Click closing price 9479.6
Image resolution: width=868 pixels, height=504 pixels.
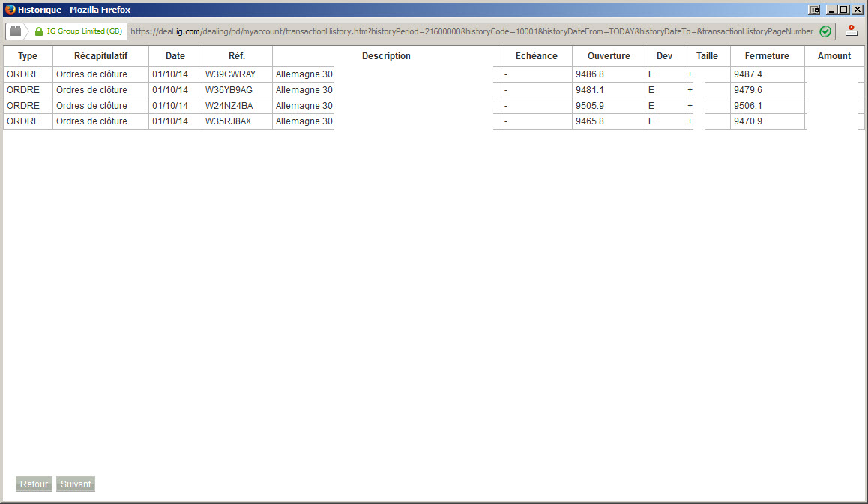tap(748, 90)
